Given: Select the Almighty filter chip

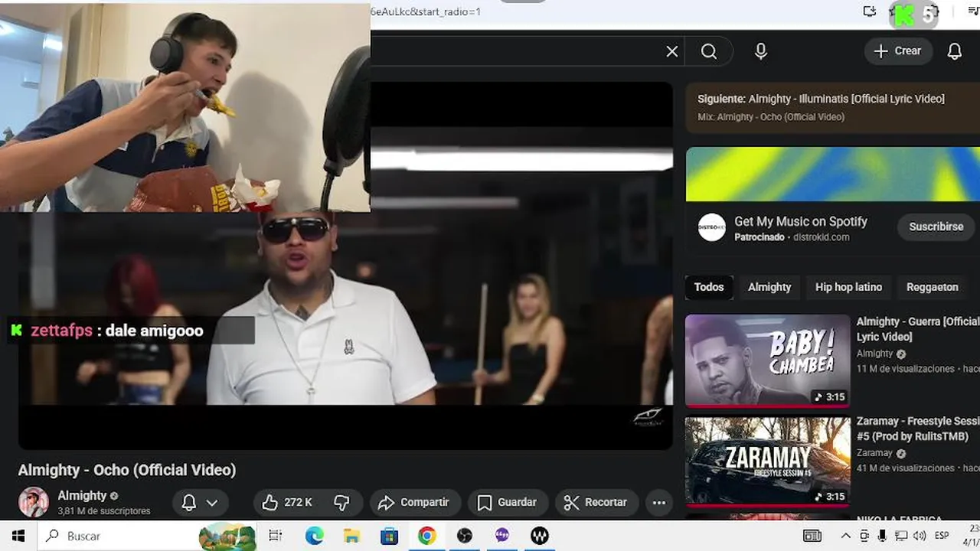Looking at the screenshot, I should point(769,287).
